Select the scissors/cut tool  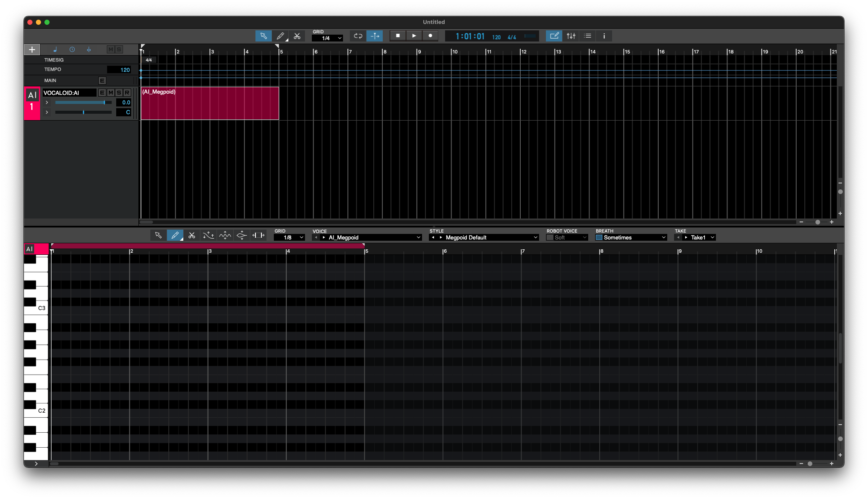click(x=297, y=36)
